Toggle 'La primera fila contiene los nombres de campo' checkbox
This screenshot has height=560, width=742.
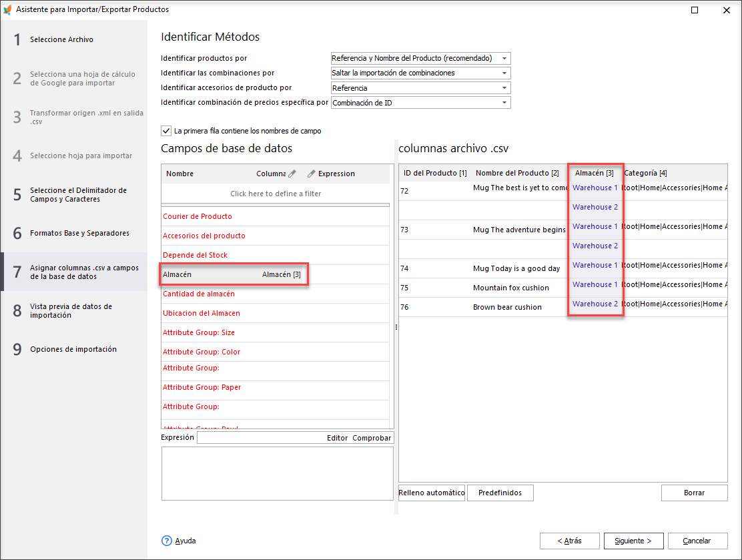tap(166, 131)
